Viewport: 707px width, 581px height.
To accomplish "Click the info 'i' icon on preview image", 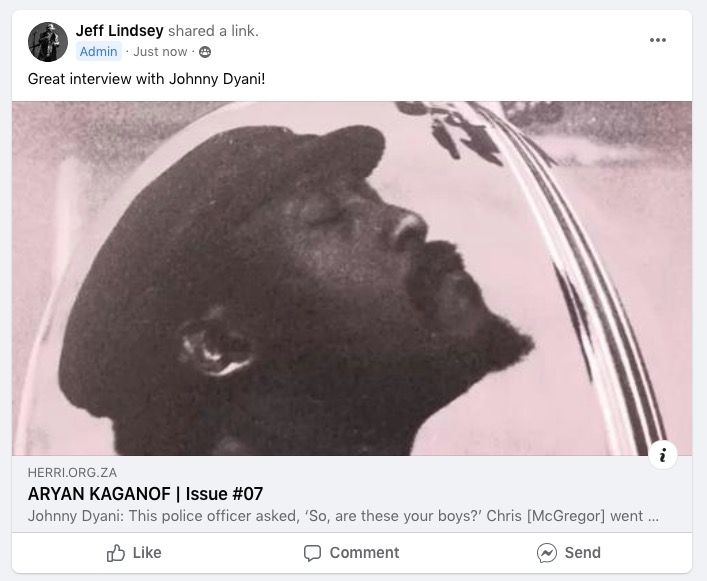I will coord(662,455).
